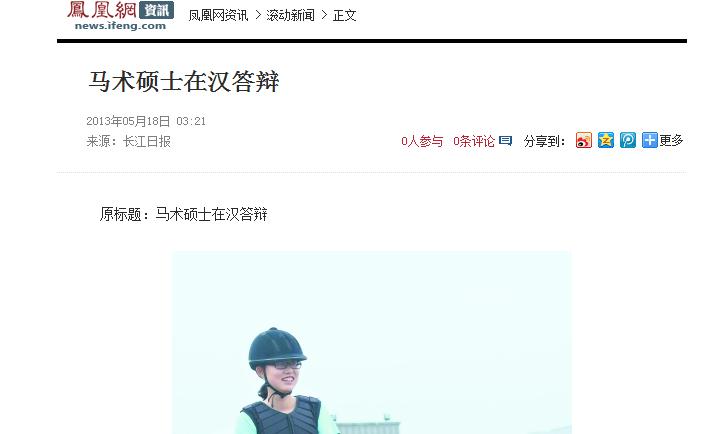Click chevron before 正文 breadcrumb
The height and width of the screenshot is (434, 701).
[x=324, y=15]
